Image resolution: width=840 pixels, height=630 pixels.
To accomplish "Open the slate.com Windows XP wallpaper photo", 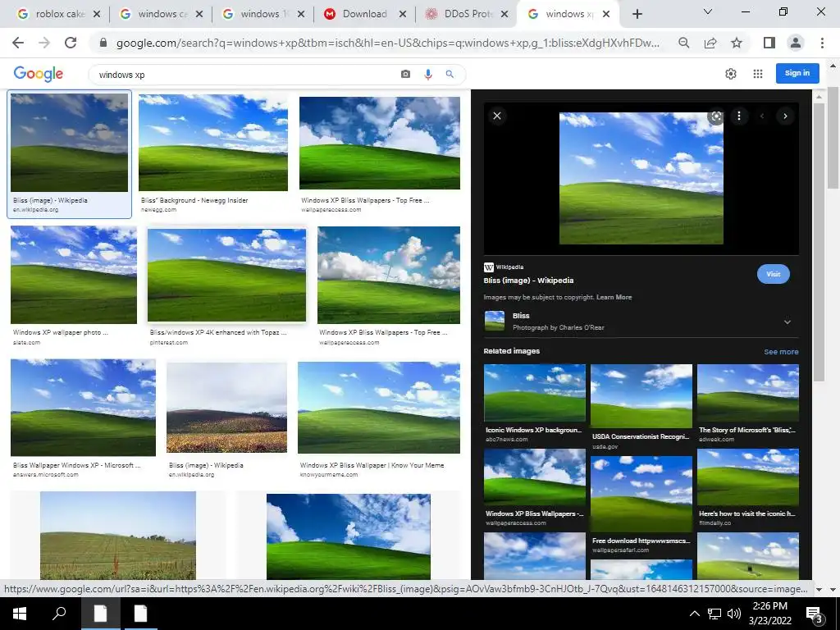I will click(x=73, y=275).
